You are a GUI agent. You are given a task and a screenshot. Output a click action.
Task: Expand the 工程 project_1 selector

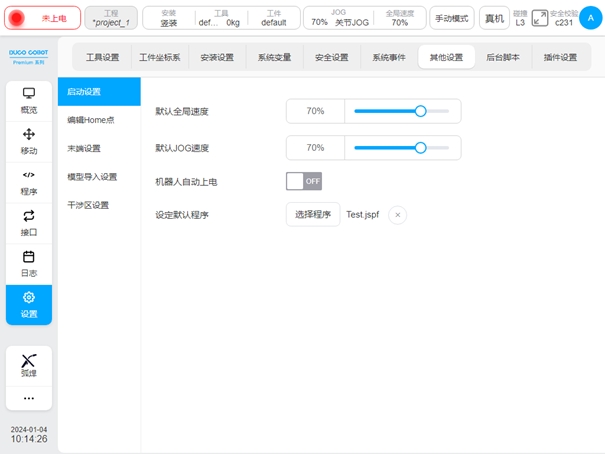point(111,18)
